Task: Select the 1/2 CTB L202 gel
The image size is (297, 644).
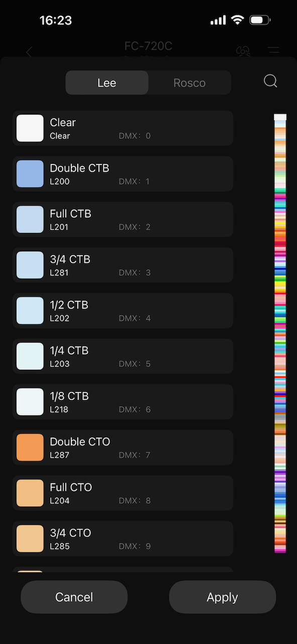Action: [x=123, y=310]
